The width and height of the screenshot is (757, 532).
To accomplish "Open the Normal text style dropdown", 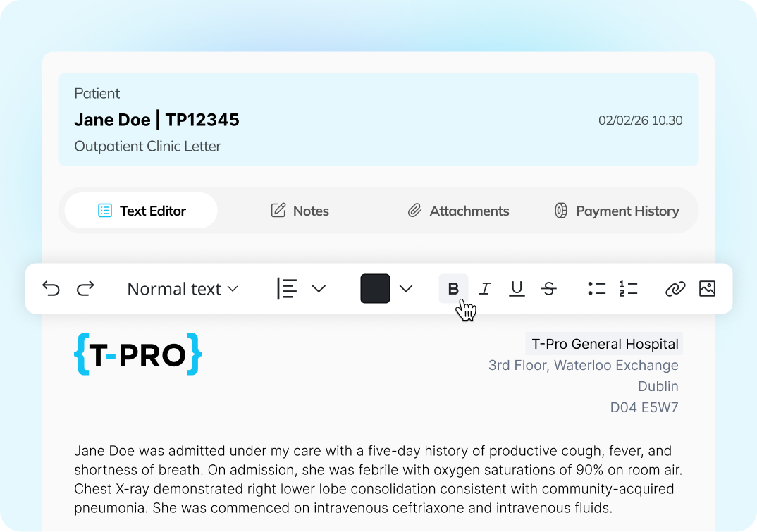I will tap(183, 289).
